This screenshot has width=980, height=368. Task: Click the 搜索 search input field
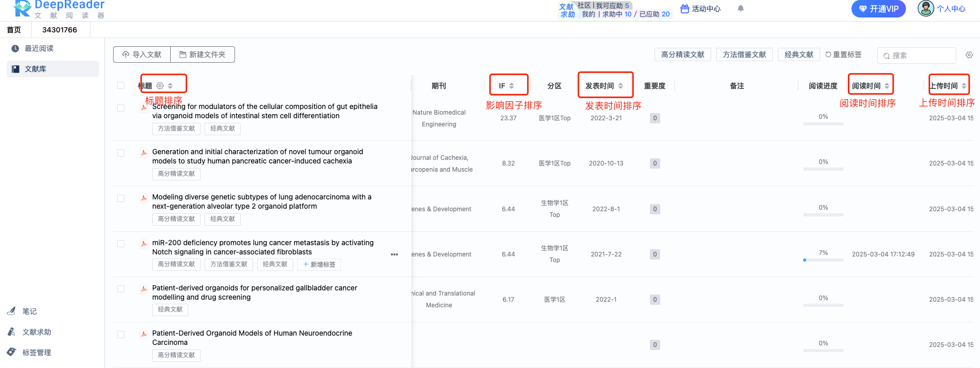pos(917,56)
